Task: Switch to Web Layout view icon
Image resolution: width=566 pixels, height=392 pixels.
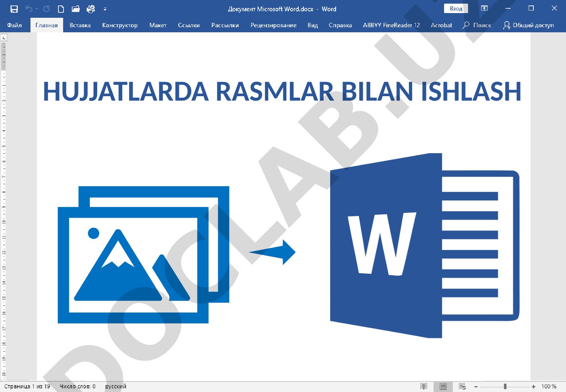Action: tap(462, 386)
